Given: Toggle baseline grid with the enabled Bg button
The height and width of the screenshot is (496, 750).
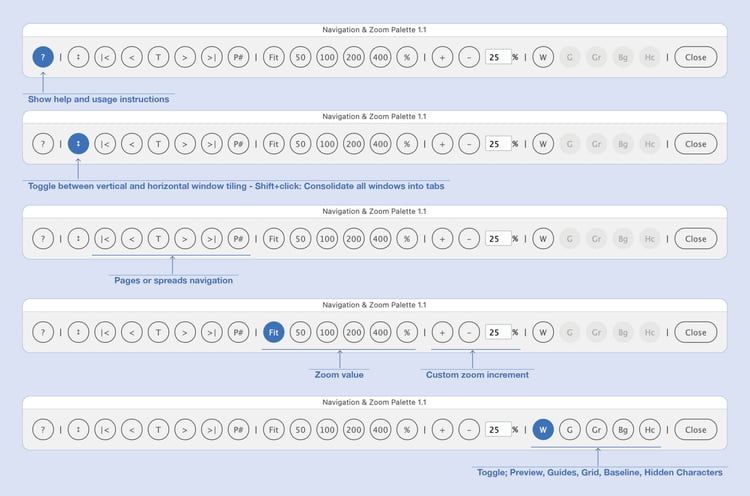Looking at the screenshot, I should pos(623,430).
